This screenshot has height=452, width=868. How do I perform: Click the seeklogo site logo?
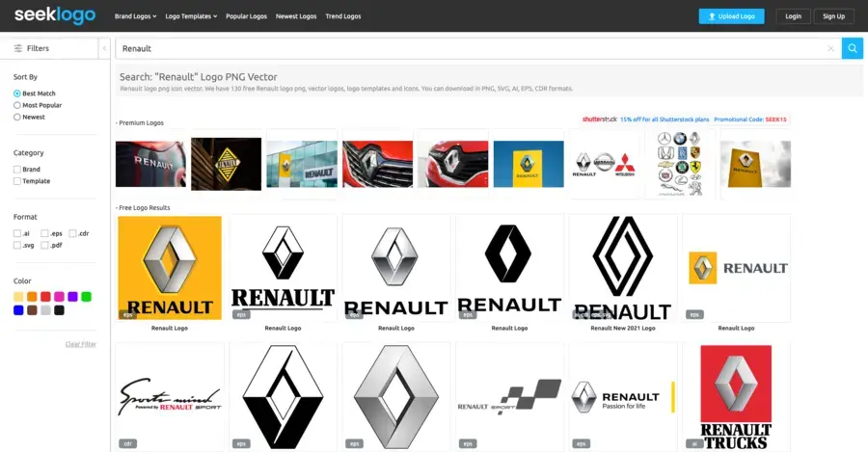(55, 15)
